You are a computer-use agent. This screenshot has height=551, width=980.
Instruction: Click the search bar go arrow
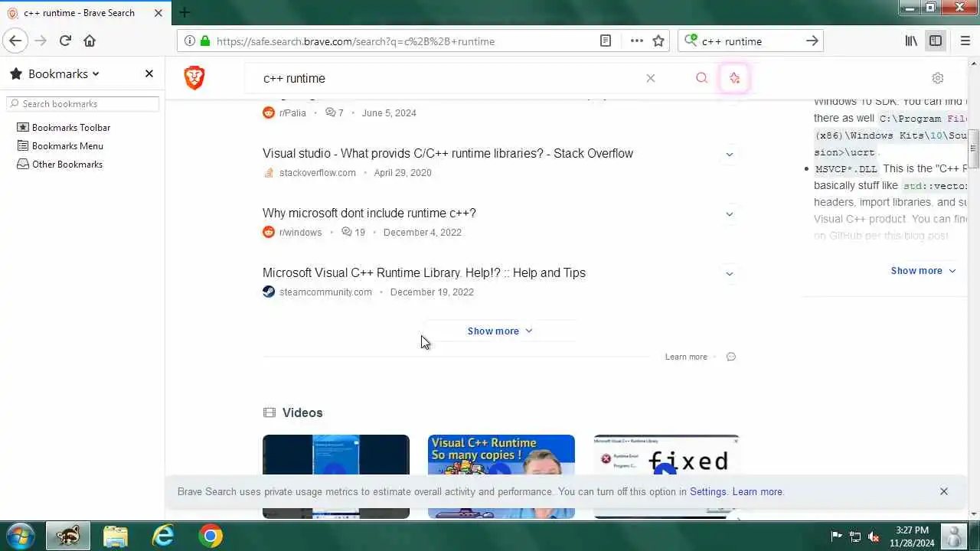coord(812,41)
